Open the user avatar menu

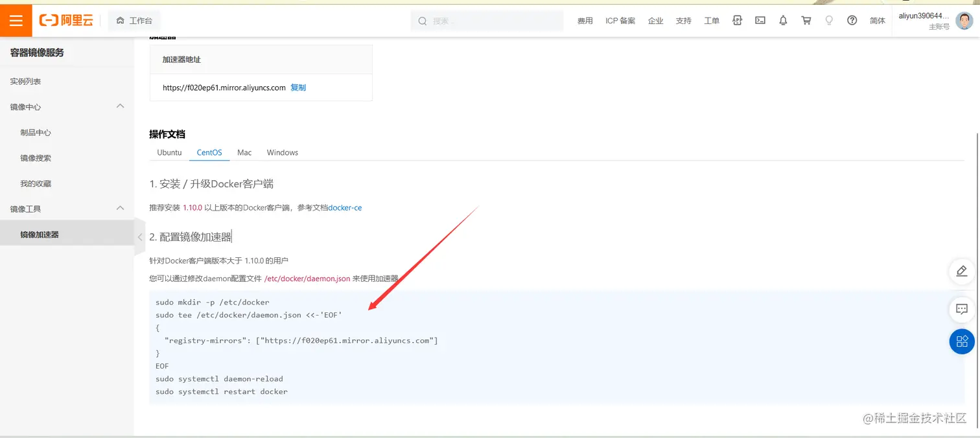(964, 21)
